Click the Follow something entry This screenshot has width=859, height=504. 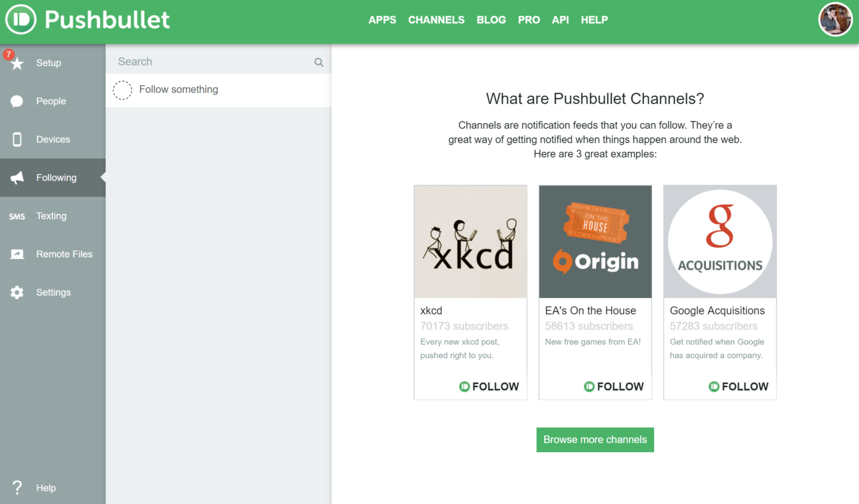click(x=179, y=89)
